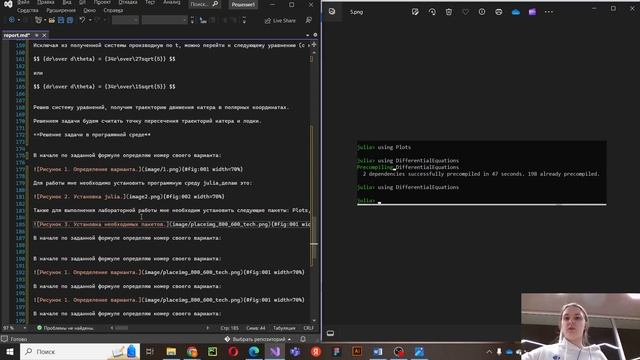Image resolution: width=640 pixels, height=360 pixels.
Task: Open the solution configuration dropdown
Action: 125,20
